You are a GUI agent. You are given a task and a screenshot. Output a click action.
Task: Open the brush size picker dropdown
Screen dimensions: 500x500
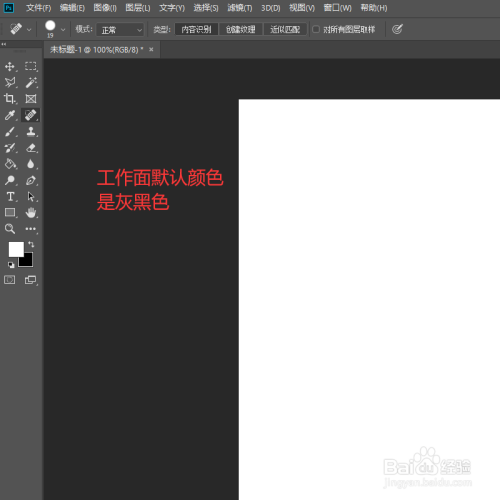pyautogui.click(x=63, y=30)
